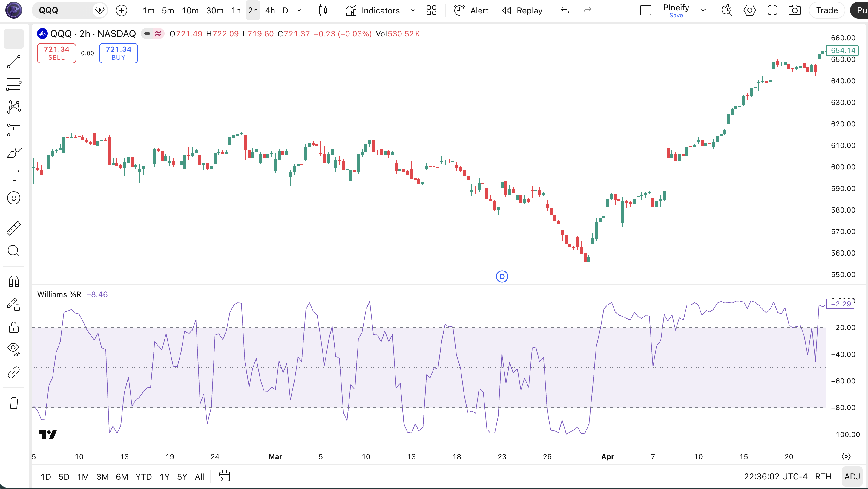Select the trend line drawing tool
This screenshot has height=489, width=868.
coord(14,62)
